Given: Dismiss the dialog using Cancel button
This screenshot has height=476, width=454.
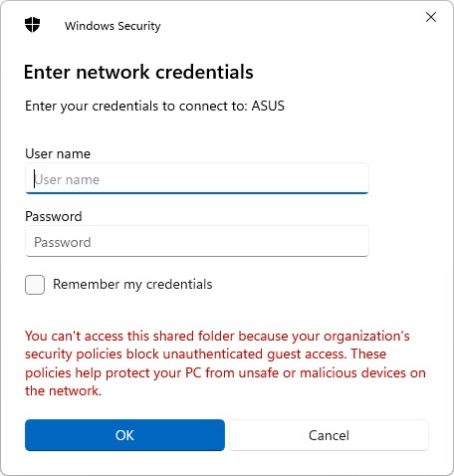Looking at the screenshot, I should tap(329, 435).
